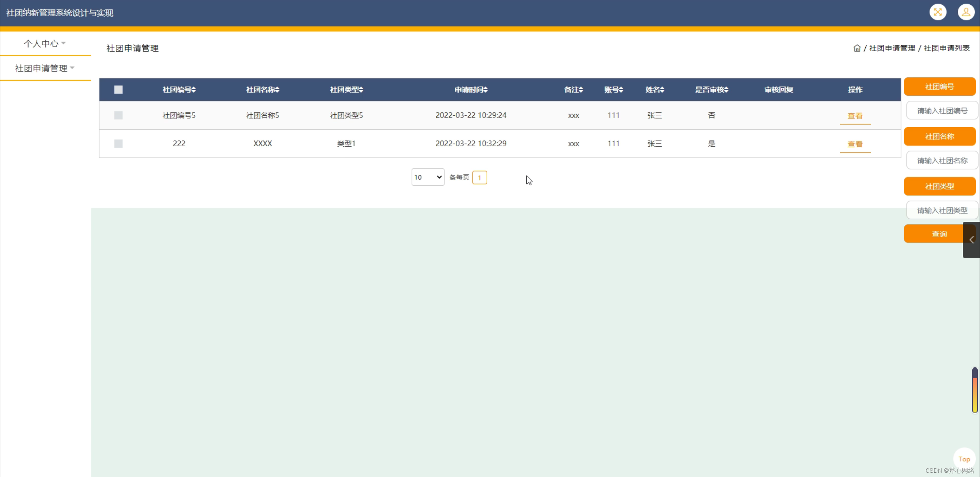Click 查看 link for row 222
The width and height of the screenshot is (980, 477).
click(855, 144)
